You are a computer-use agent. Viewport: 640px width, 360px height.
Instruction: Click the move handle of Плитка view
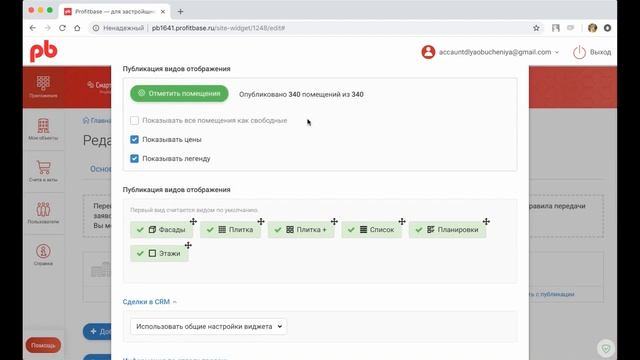pyautogui.click(x=261, y=221)
